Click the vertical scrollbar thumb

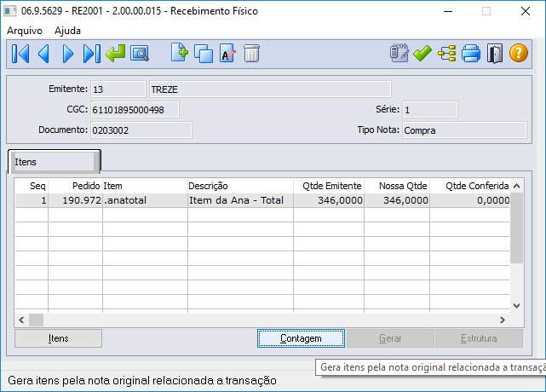(x=517, y=228)
